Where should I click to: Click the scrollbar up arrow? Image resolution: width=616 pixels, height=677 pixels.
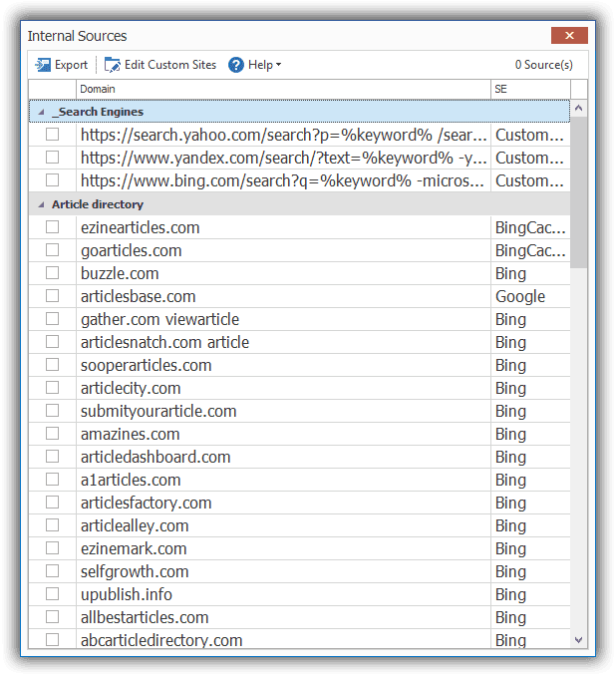579,108
